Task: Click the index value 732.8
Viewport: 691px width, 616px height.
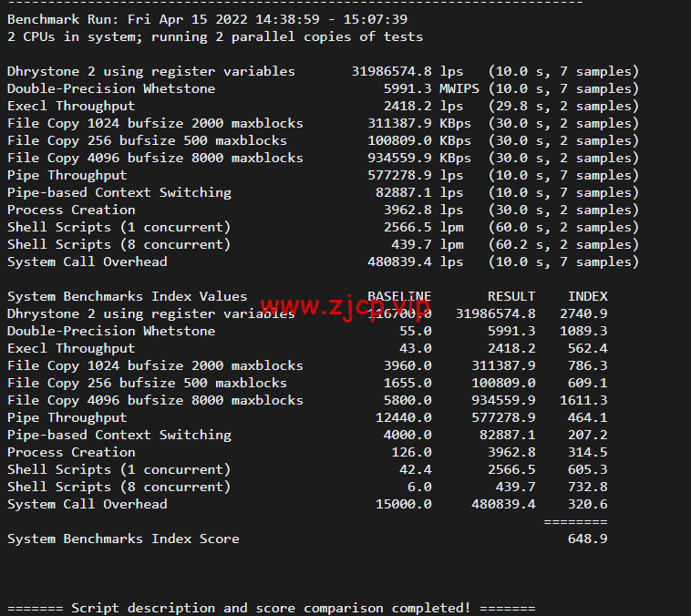Action: (x=587, y=487)
